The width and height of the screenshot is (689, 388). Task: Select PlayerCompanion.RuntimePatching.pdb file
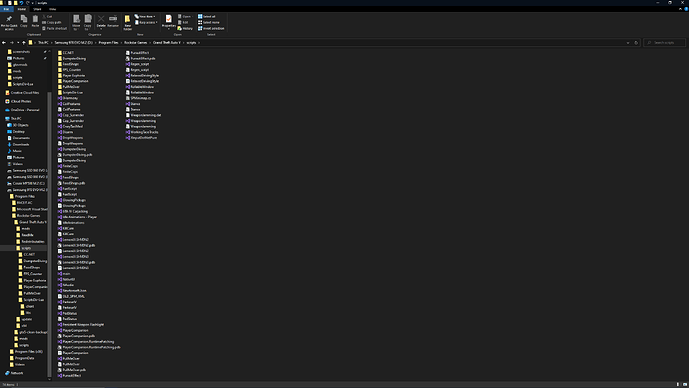[89, 347]
